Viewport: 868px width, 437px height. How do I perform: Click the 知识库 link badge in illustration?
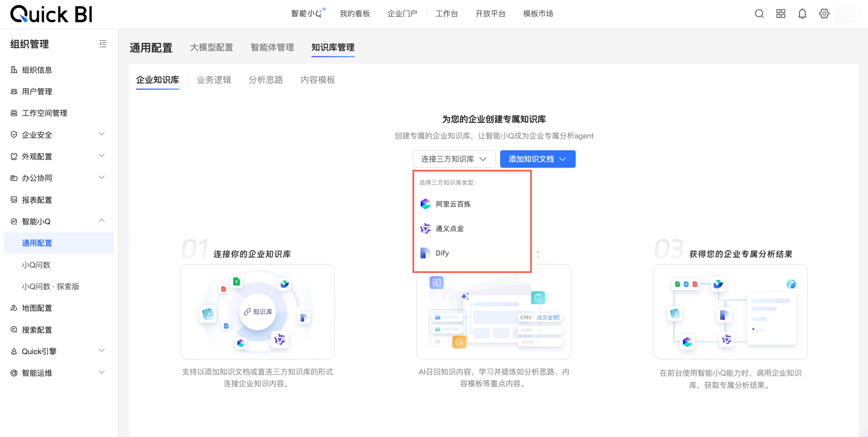click(258, 312)
